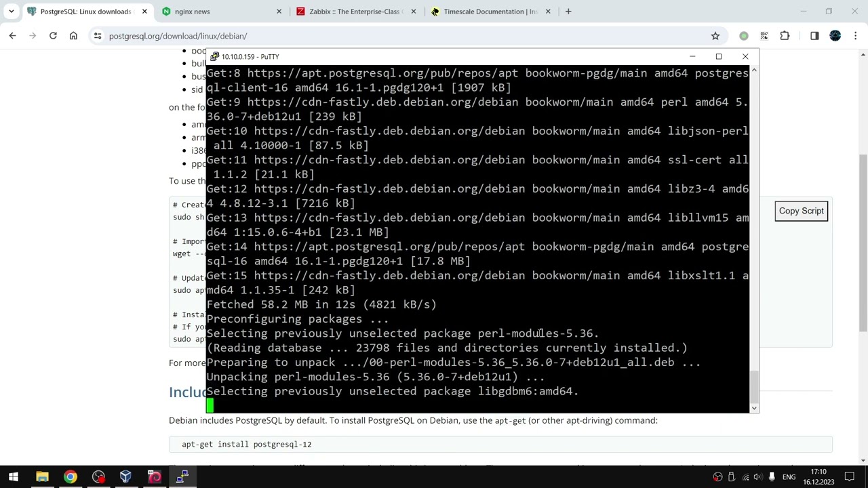The image size is (868, 488).
Task: Open the volume speaker tray icon
Action: pyautogui.click(x=758, y=477)
